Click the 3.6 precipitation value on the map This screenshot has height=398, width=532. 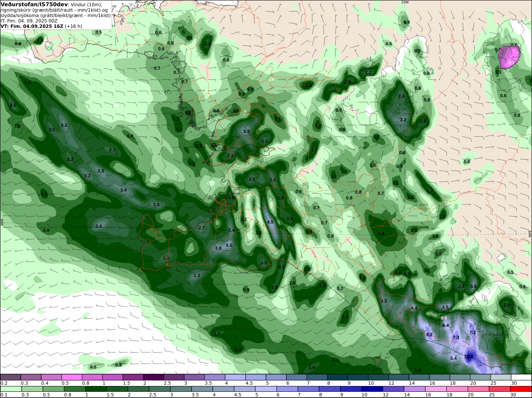[x=473, y=286]
